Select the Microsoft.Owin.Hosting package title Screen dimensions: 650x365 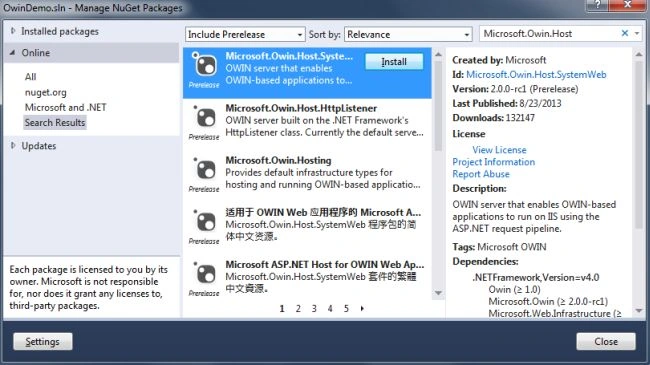[x=278, y=161]
